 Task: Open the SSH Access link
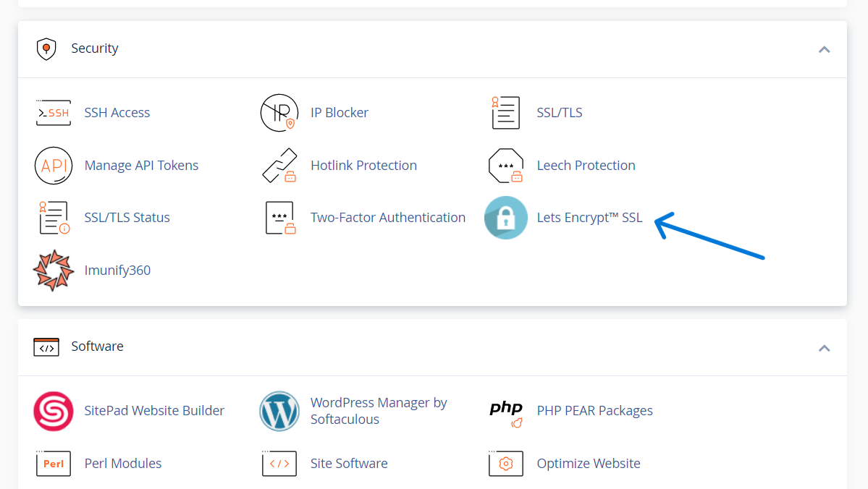(x=117, y=113)
